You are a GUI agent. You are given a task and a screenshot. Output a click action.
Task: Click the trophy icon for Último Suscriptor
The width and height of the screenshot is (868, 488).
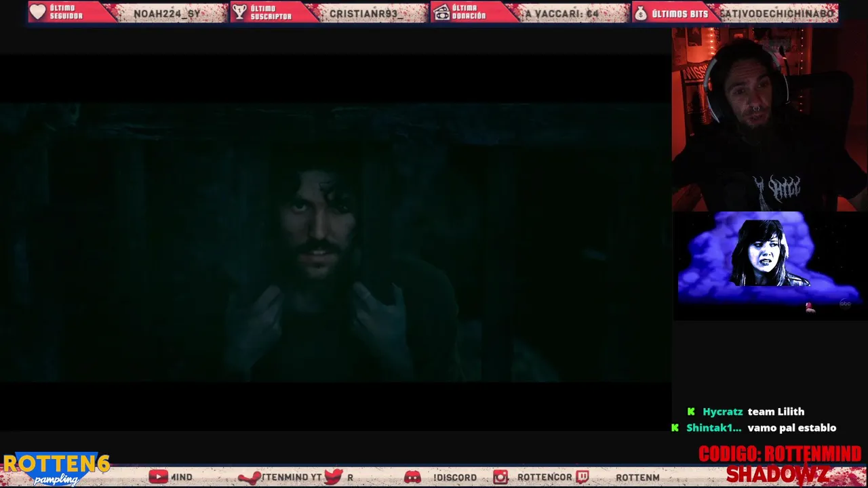click(x=239, y=12)
